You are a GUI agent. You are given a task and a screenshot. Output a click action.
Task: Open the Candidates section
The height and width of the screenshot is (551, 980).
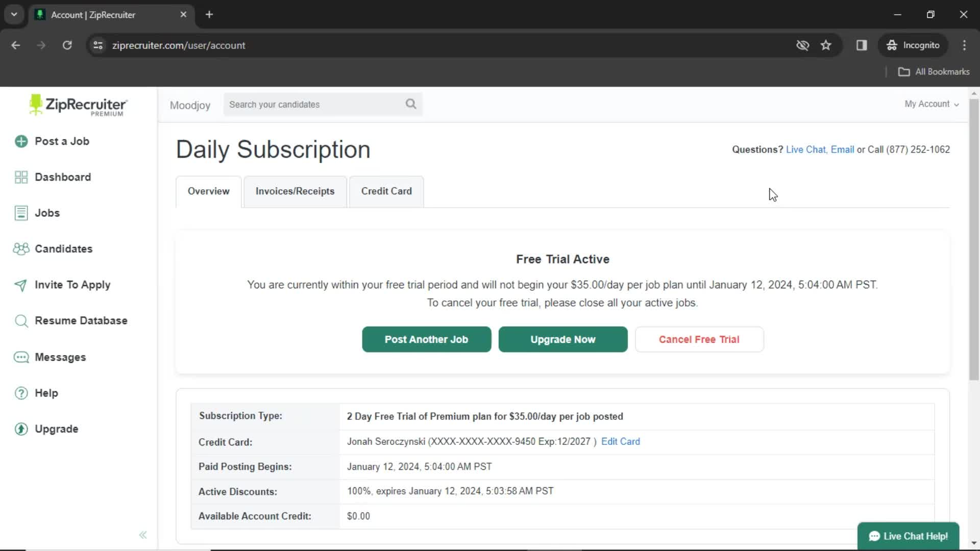pyautogui.click(x=64, y=249)
